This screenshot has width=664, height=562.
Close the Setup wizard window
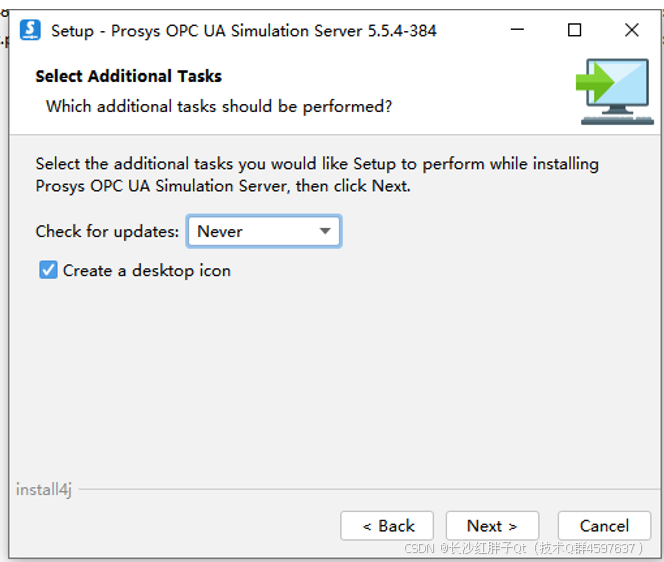tap(631, 30)
